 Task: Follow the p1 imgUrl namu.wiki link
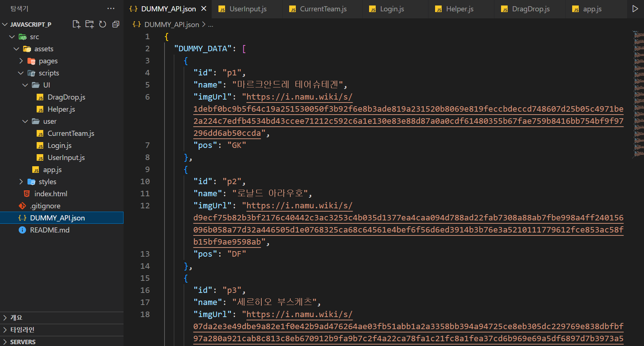coord(299,97)
